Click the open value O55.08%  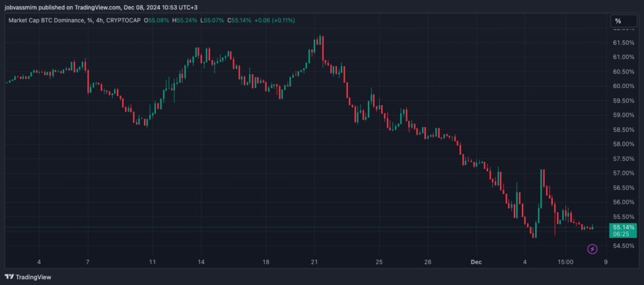coord(157,20)
